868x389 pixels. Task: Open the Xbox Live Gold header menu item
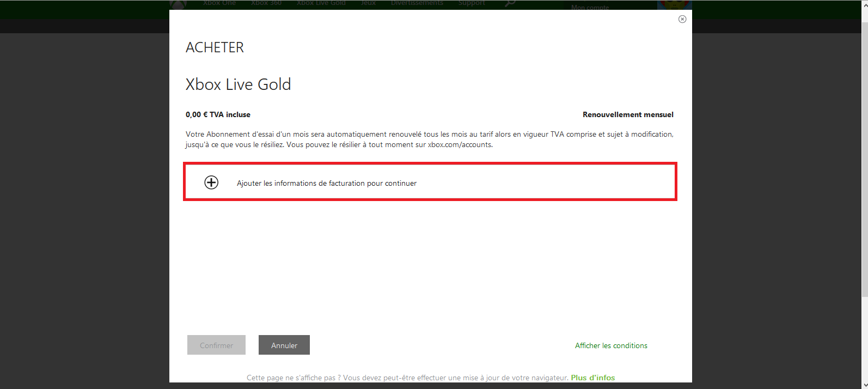(321, 3)
